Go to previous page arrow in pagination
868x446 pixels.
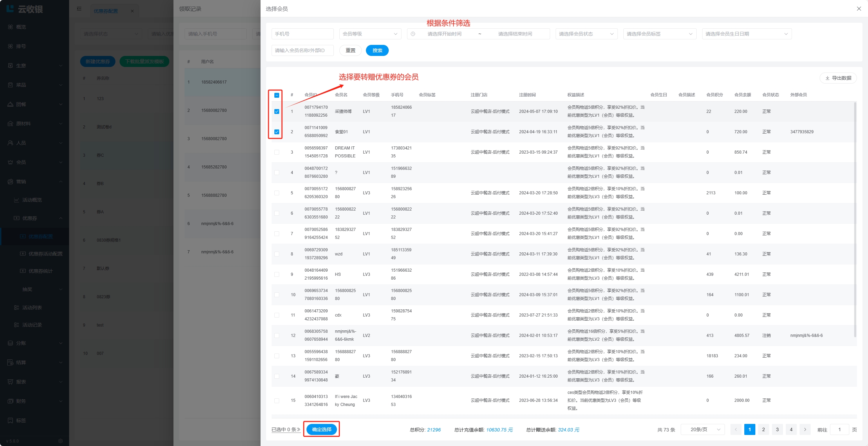click(736, 429)
